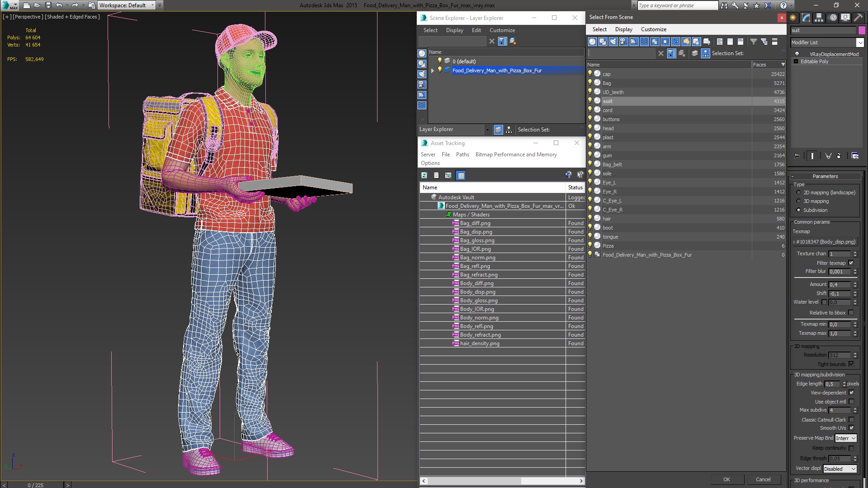Screen dimensions: 868x488
Task: Open Customize menu in Select From Scene
Action: coord(654,29)
